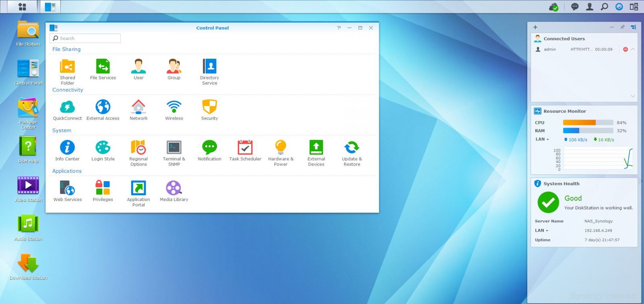Open Download Station from the desktop
Viewport: 644px width, 304px height.
click(28, 267)
